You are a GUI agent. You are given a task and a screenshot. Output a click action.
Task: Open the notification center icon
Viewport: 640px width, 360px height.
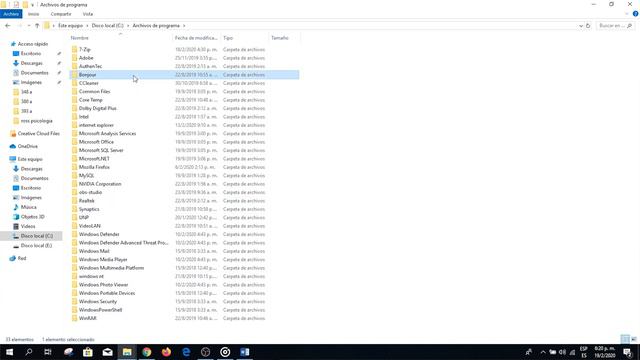point(628,352)
